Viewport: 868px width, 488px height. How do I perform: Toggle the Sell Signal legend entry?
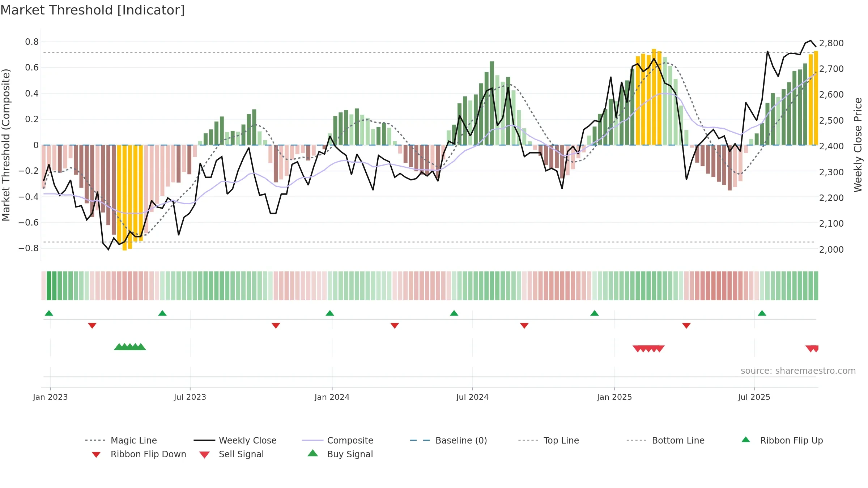[231, 454]
